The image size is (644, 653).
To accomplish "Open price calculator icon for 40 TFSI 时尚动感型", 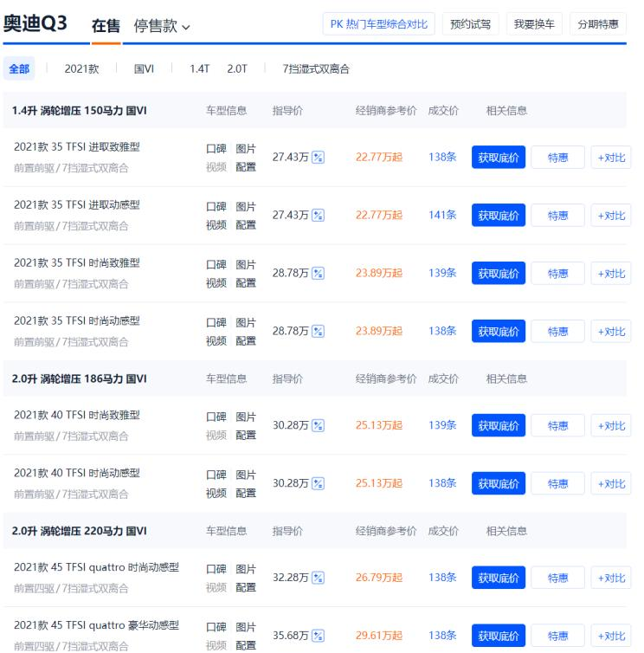I will pyautogui.click(x=318, y=483).
